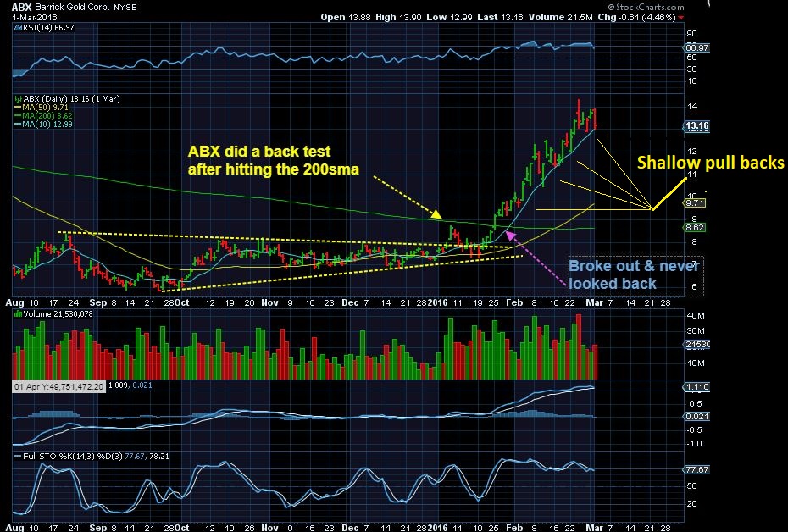Viewport: 788px width, 532px height.
Task: Click the Volume 21.5M header value
Action: point(560,17)
